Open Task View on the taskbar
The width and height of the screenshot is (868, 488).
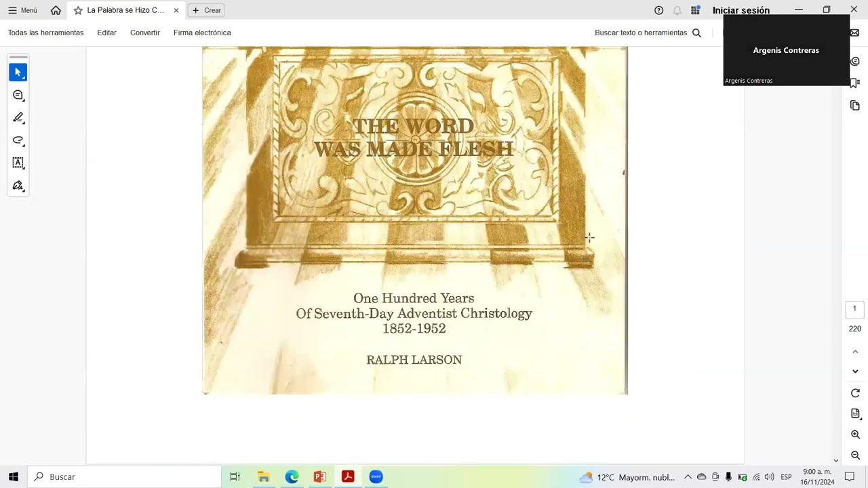coord(235,476)
